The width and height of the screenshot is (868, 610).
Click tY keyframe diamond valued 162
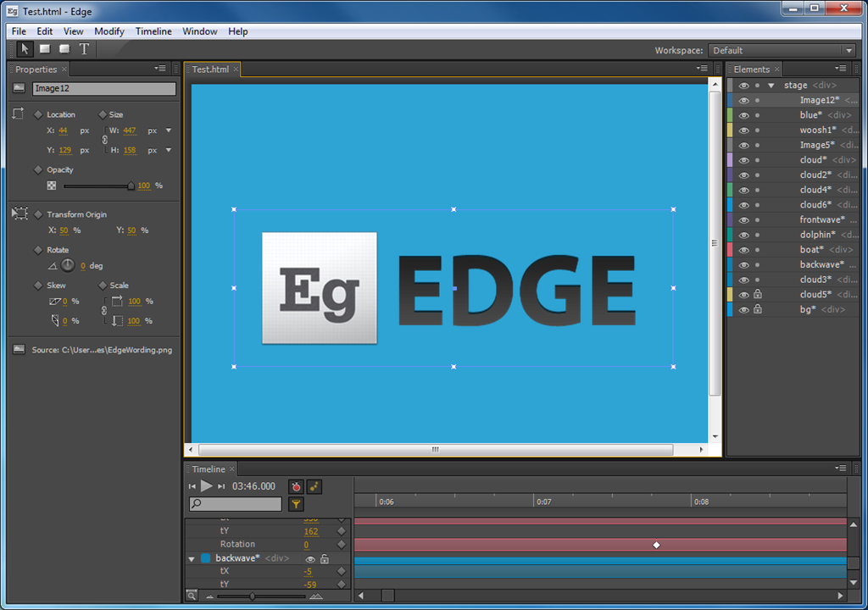pos(341,531)
